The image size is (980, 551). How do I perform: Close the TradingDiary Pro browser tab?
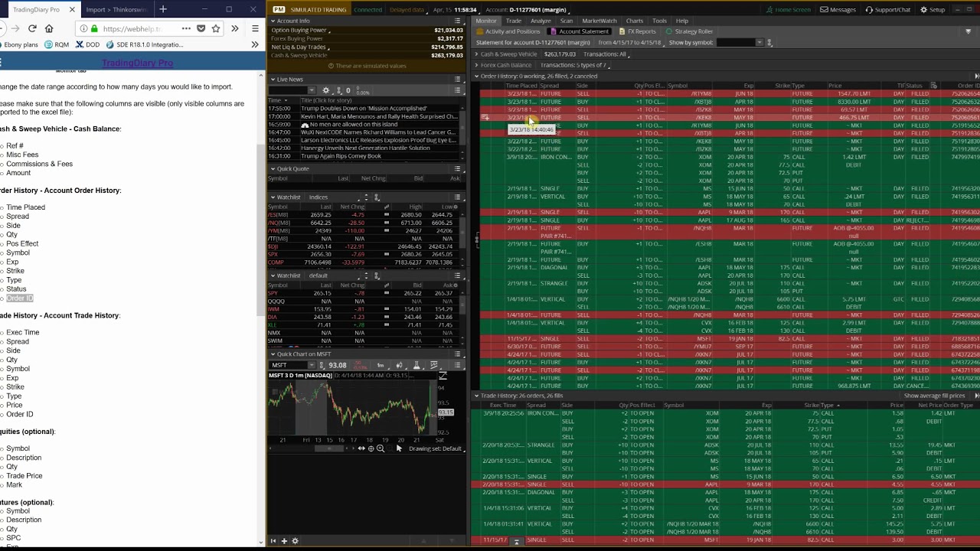click(72, 9)
